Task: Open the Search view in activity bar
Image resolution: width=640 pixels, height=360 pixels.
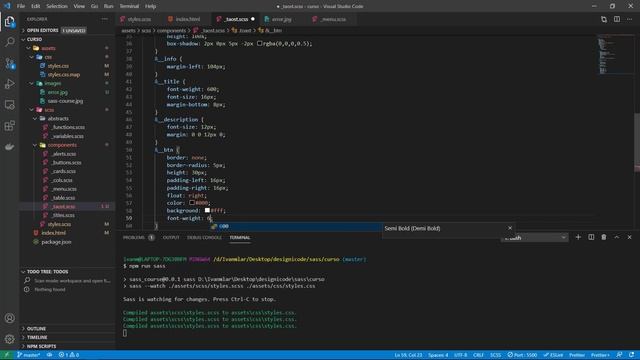Action: click(9, 42)
